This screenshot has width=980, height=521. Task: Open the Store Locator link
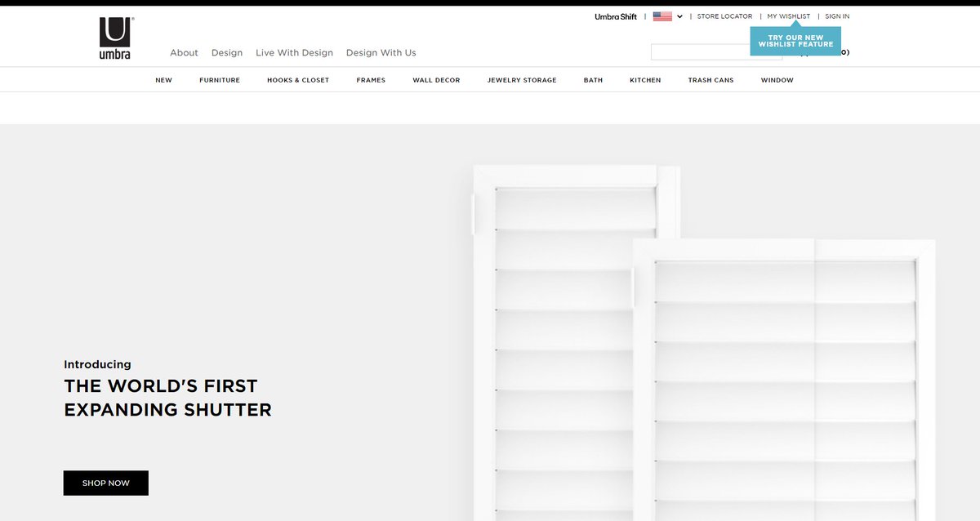(724, 16)
